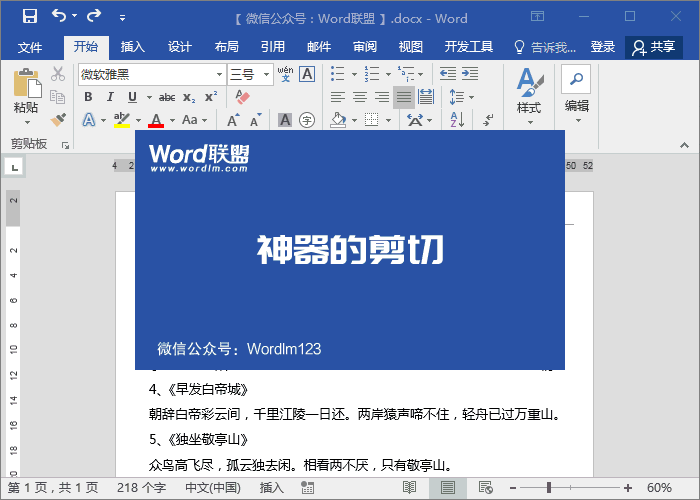
Task: Toggle subscript formatting
Action: click(x=189, y=97)
